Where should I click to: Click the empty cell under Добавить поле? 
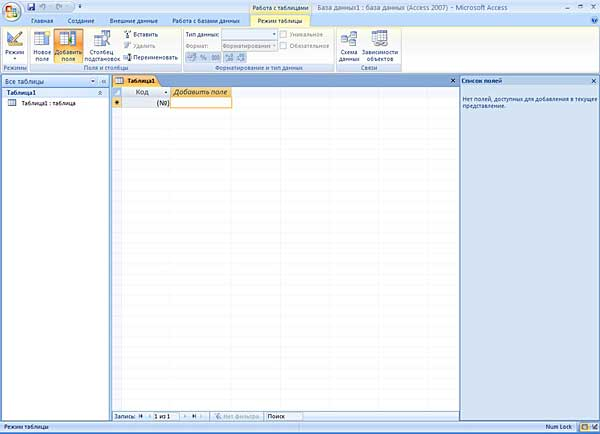(x=201, y=103)
